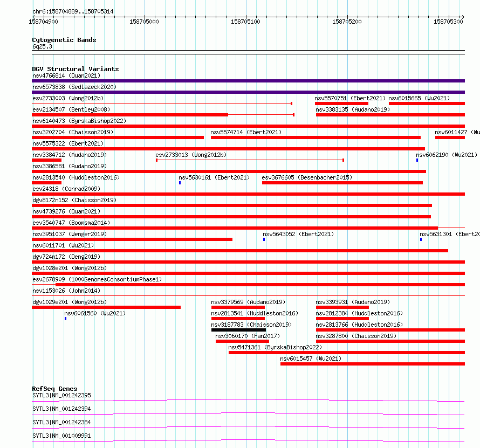
Task: Click nsv2813540 (Huddleston2016) label
Action: pyautogui.click(x=76, y=177)
